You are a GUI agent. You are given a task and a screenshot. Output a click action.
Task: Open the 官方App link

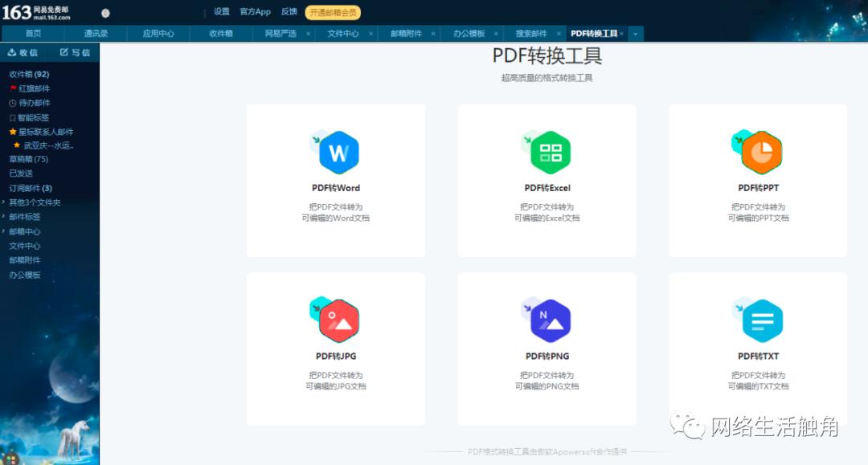256,11
